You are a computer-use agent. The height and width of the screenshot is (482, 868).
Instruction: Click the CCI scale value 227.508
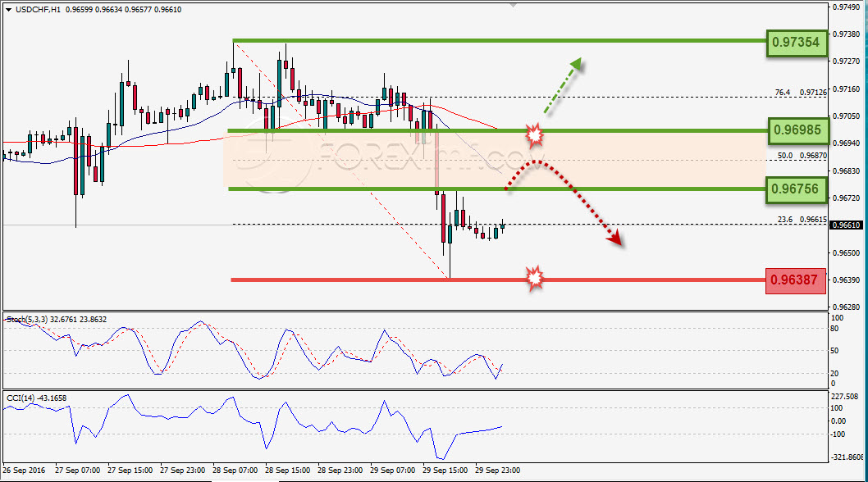click(x=845, y=397)
